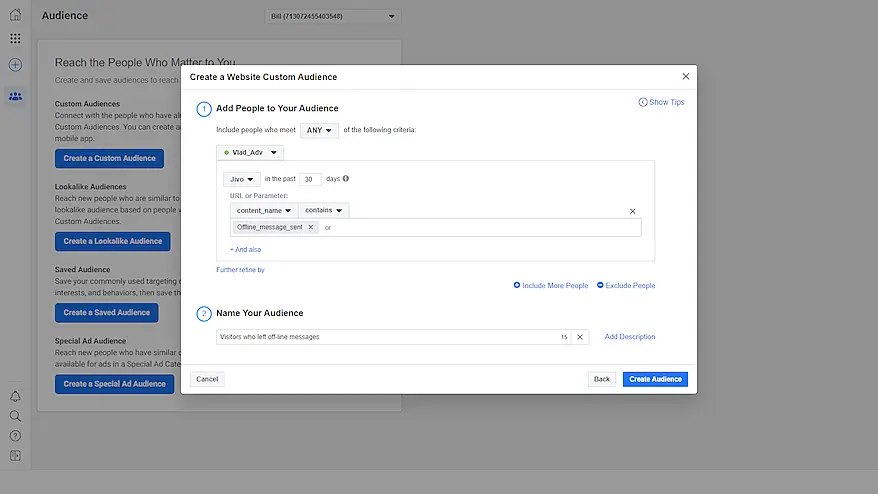Image resolution: width=878 pixels, height=494 pixels.
Task: Click the Show Tips link
Action: [x=662, y=102]
